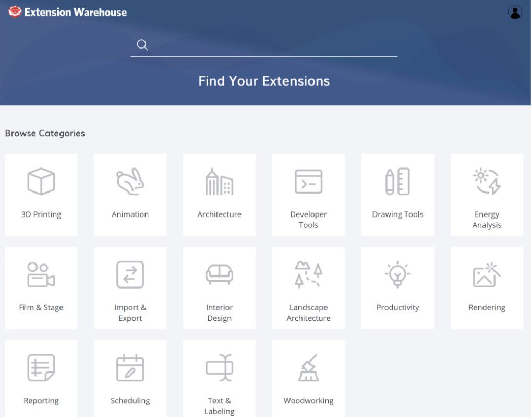Viewport: 531px width, 420px height.
Task: Choose the Drawing Tools pencil and ruler icon
Action: [x=397, y=182]
